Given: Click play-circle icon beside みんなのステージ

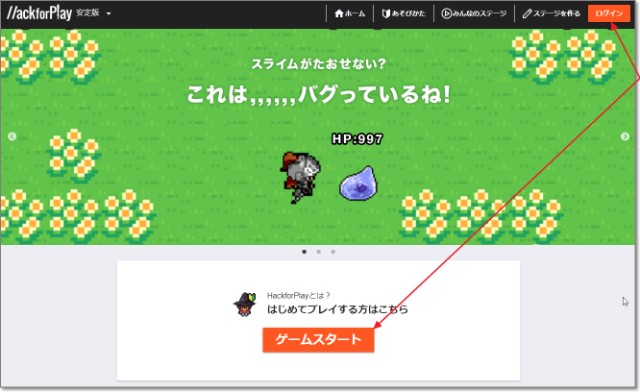Looking at the screenshot, I should (446, 13).
